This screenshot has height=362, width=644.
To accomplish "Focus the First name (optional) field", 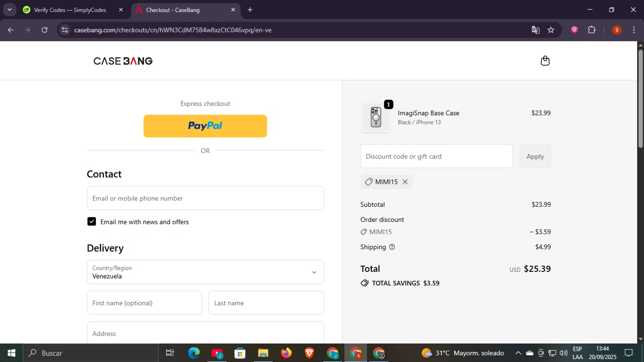I will pos(144,303).
